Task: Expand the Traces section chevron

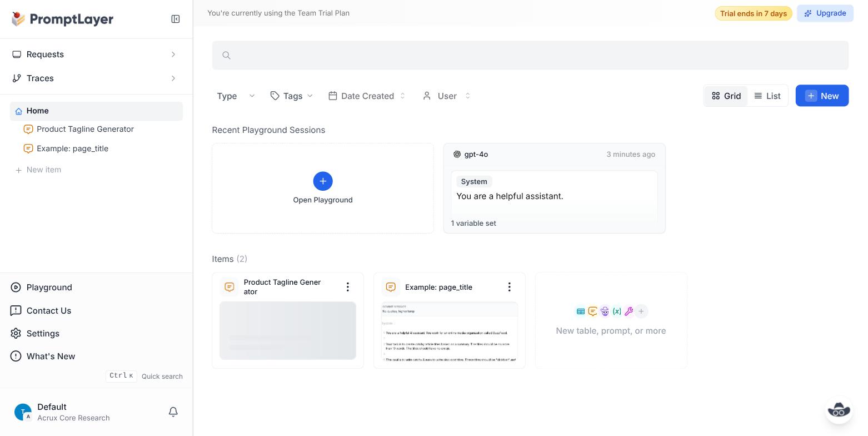Action: 173,78
